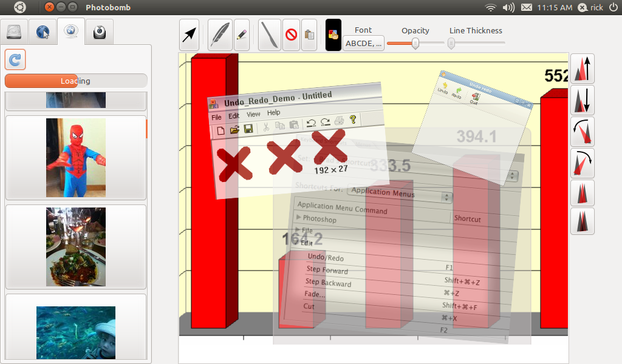
Task: Click the red prohibited delete icon
Action: tap(291, 35)
